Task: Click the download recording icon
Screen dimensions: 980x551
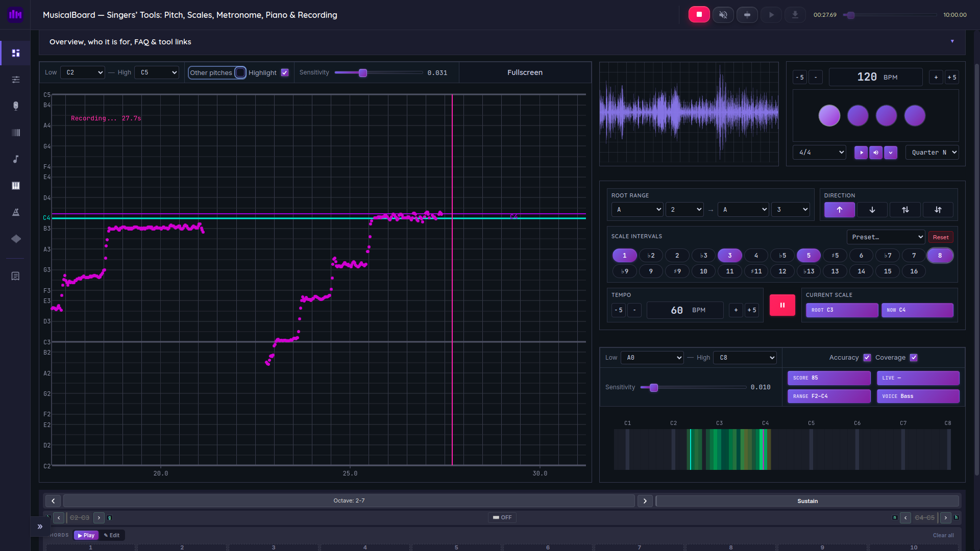Action: (x=795, y=15)
